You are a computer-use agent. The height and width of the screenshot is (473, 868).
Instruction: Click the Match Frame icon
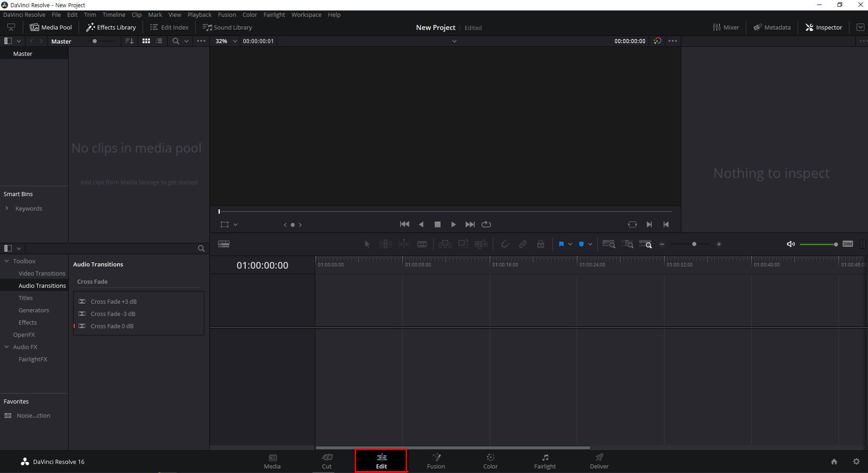click(632, 224)
